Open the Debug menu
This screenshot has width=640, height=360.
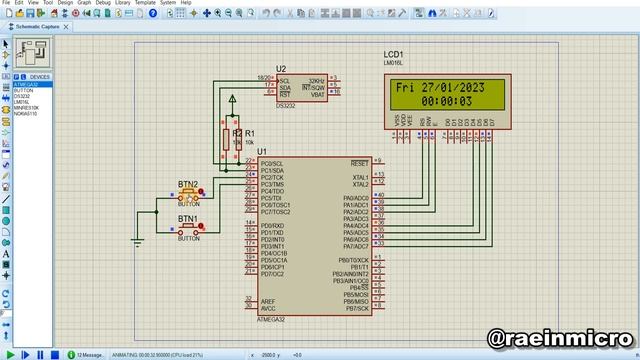tap(103, 2)
